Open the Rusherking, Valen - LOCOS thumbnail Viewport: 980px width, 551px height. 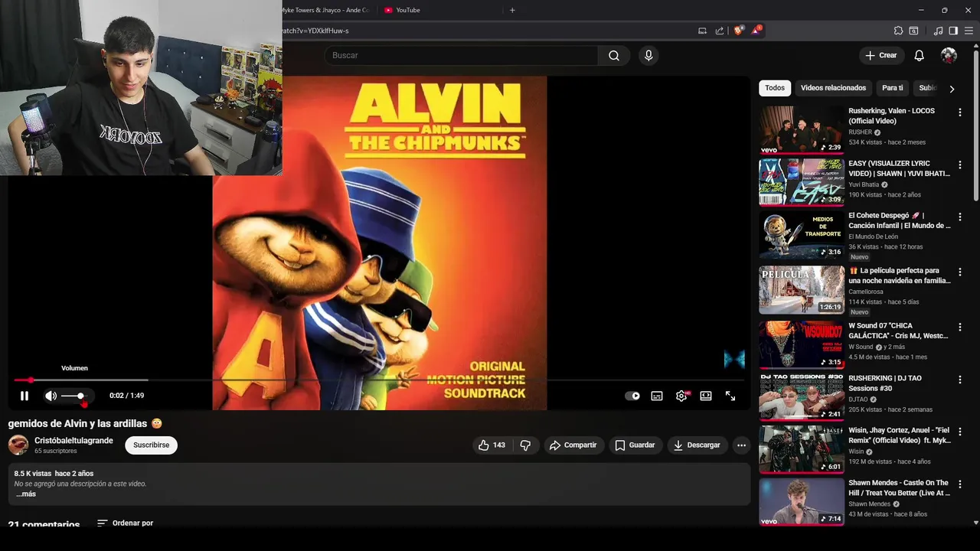point(802,129)
